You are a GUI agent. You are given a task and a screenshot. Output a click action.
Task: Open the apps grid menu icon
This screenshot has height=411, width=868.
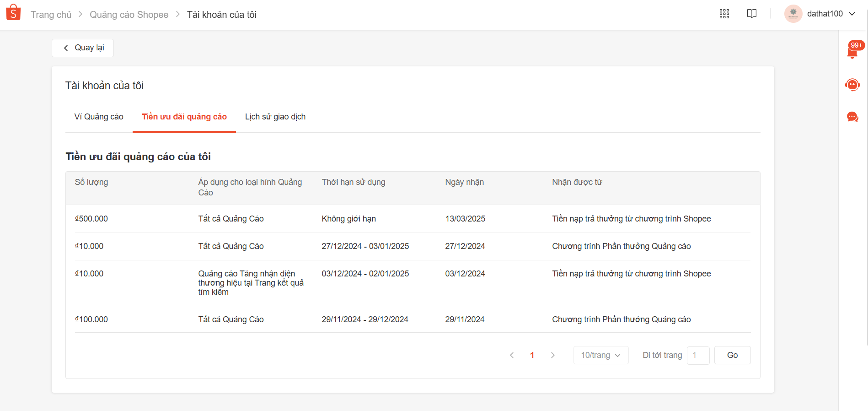724,14
